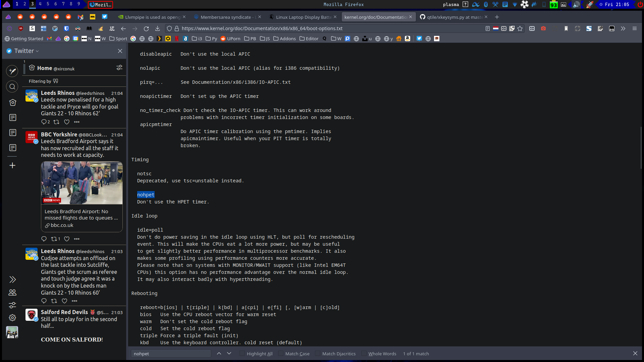Viewport: 644px width, 362px height.
Task: Click the add column plus icon
Action: [12, 166]
